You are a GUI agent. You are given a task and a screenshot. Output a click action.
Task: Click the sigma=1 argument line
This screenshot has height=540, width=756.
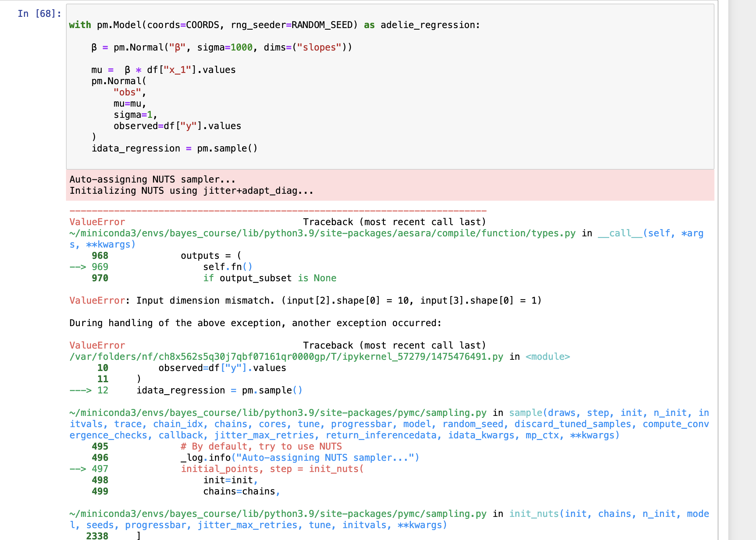tap(135, 115)
